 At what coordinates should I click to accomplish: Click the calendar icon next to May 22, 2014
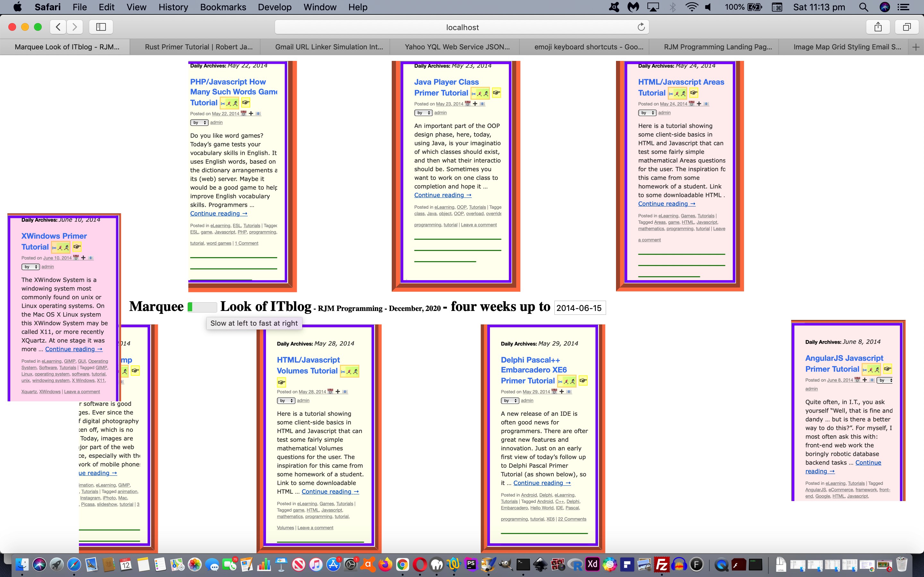[244, 113]
